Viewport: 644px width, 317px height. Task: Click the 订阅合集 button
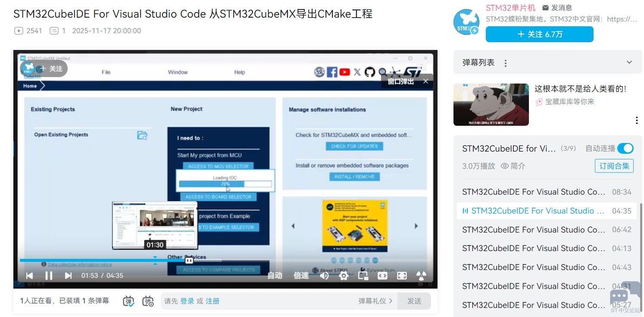[x=614, y=166]
